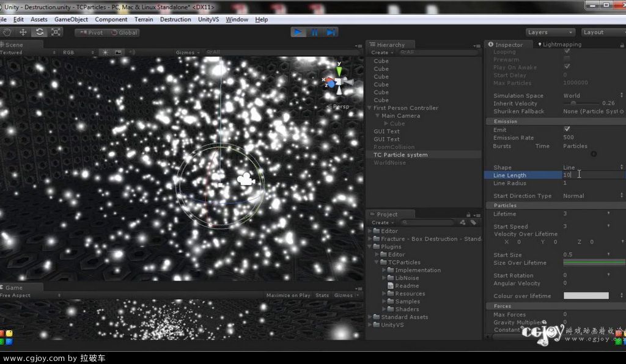The image size is (626, 364).
Task: Lock the Inspector panel
Action: pyautogui.click(x=622, y=45)
